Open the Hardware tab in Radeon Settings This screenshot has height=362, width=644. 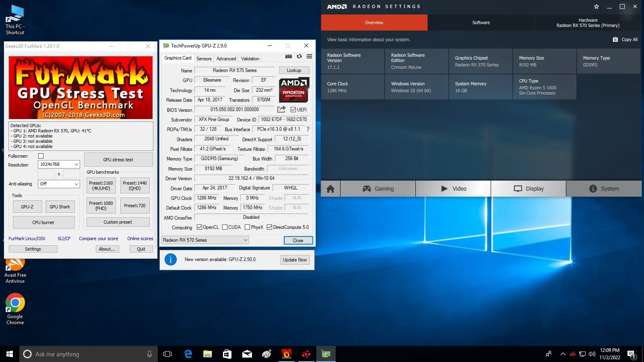point(588,23)
